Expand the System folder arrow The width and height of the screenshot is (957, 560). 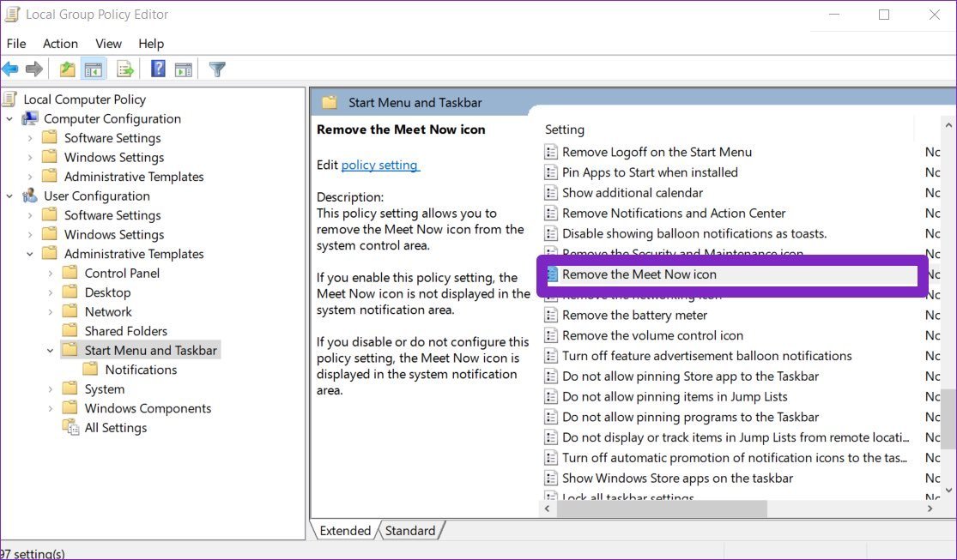coord(50,389)
